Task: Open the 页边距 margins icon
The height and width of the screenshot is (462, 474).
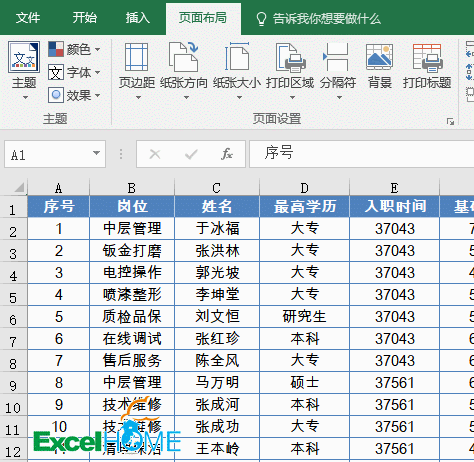Action: click(136, 57)
